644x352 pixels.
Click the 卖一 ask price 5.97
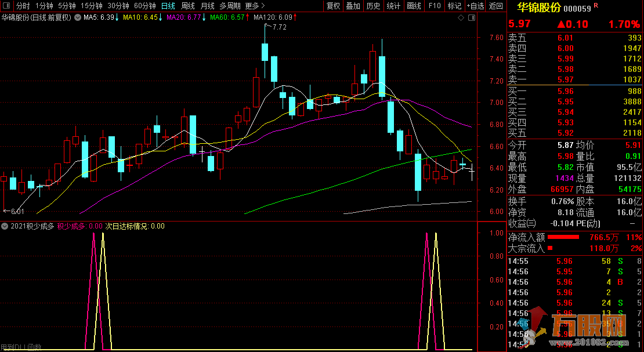[x=565, y=79]
